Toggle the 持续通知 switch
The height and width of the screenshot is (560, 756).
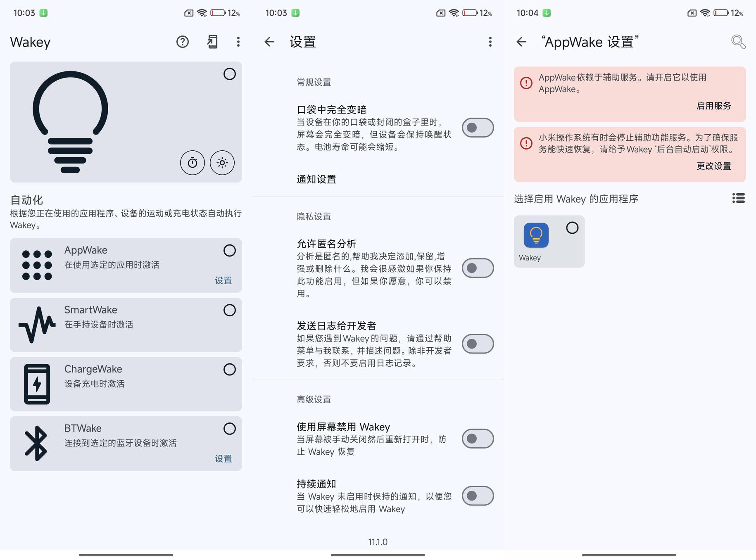478,496
